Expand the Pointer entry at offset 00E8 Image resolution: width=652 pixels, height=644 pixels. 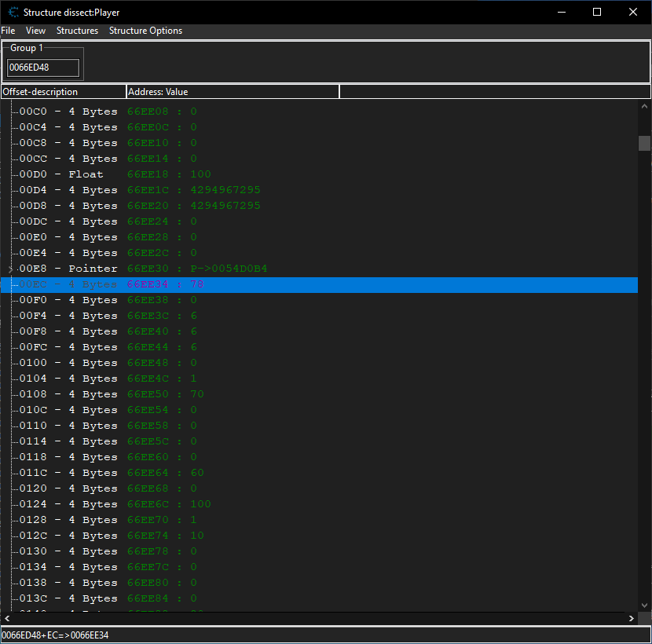click(9, 269)
